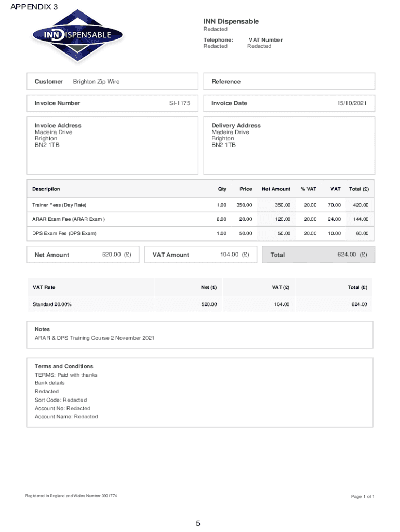Click the Page 1 of 1 footer text

[x=362, y=497]
